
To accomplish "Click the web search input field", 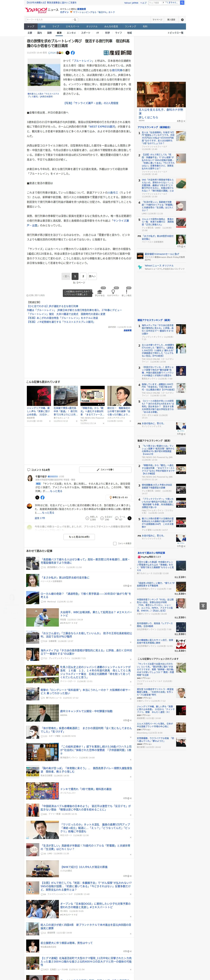I will coord(164,3).
